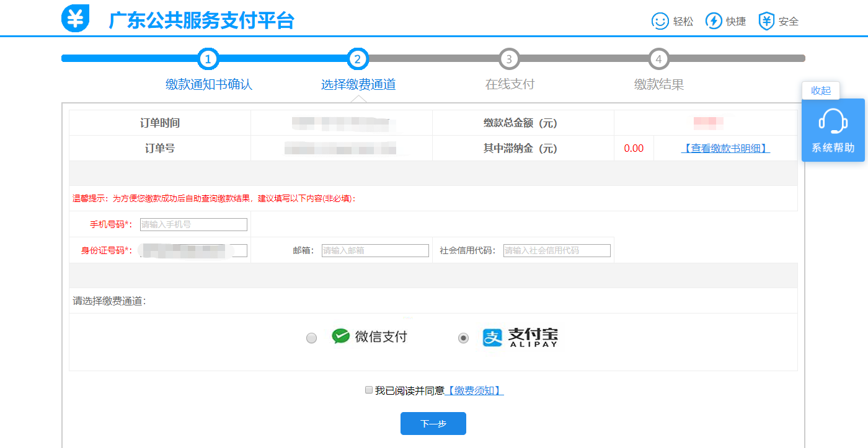Open the 缴费须知 link
Image resolution: width=868 pixels, height=448 pixels.
pos(475,391)
